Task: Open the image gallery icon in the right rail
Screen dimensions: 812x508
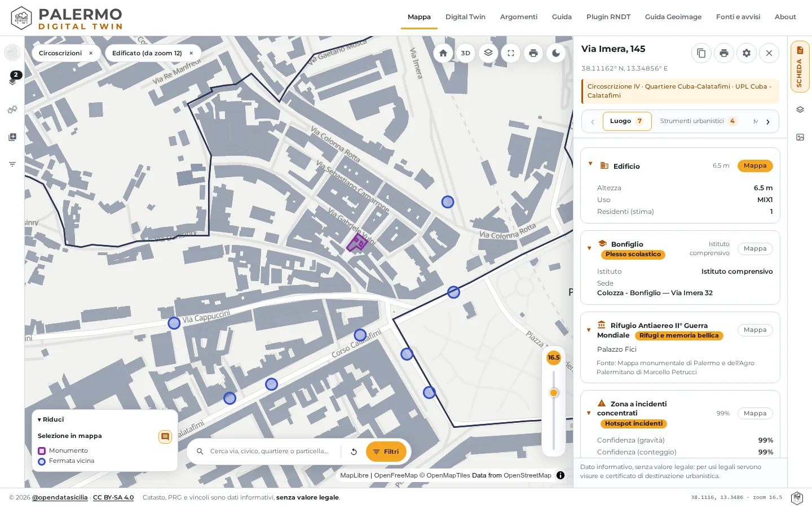Action: tap(800, 137)
